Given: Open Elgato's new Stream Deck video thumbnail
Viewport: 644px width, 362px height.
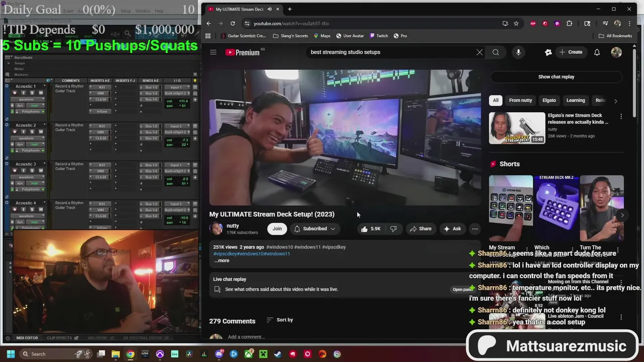Looking at the screenshot, I should [517, 128].
